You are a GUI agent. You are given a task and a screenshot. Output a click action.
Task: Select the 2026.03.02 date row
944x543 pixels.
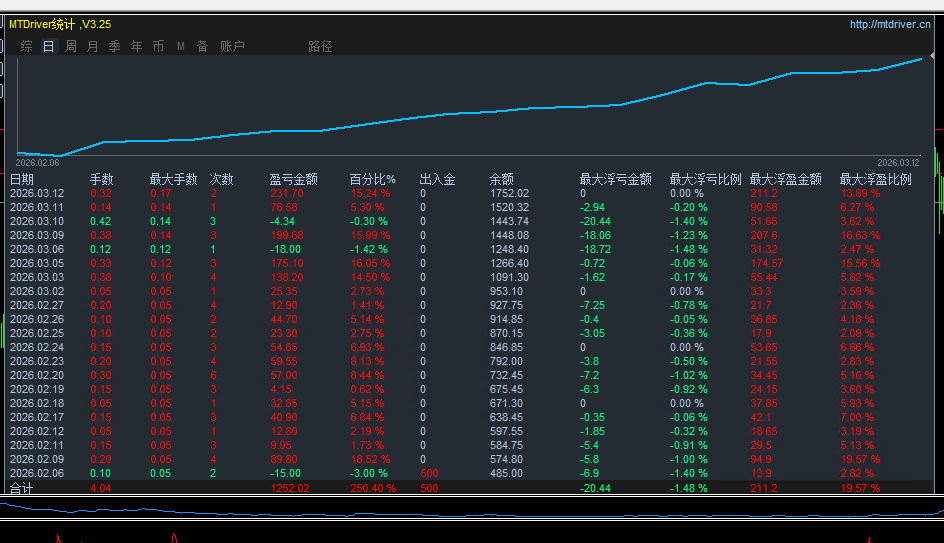[37, 291]
